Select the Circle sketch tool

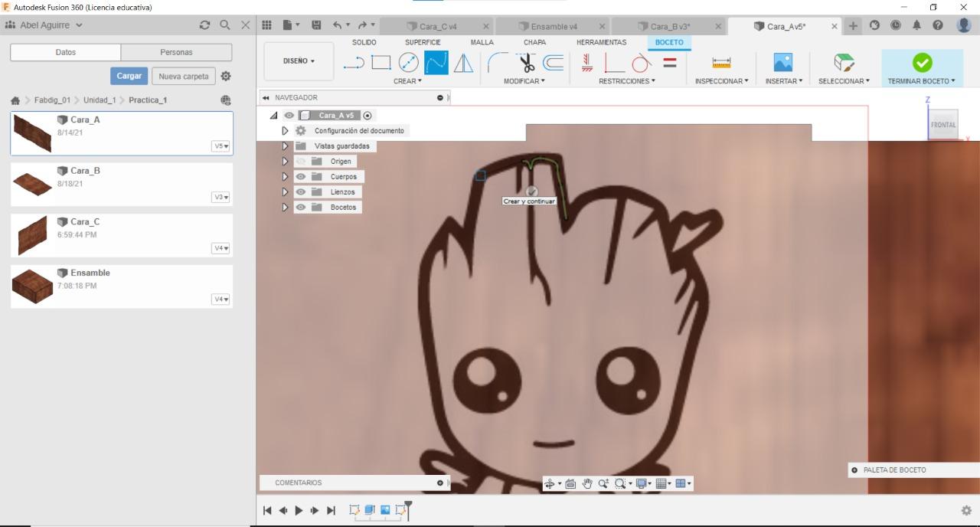(x=409, y=63)
